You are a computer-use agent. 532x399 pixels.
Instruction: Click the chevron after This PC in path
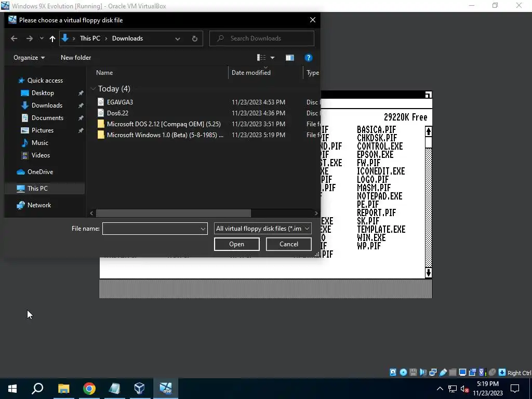[x=106, y=38]
